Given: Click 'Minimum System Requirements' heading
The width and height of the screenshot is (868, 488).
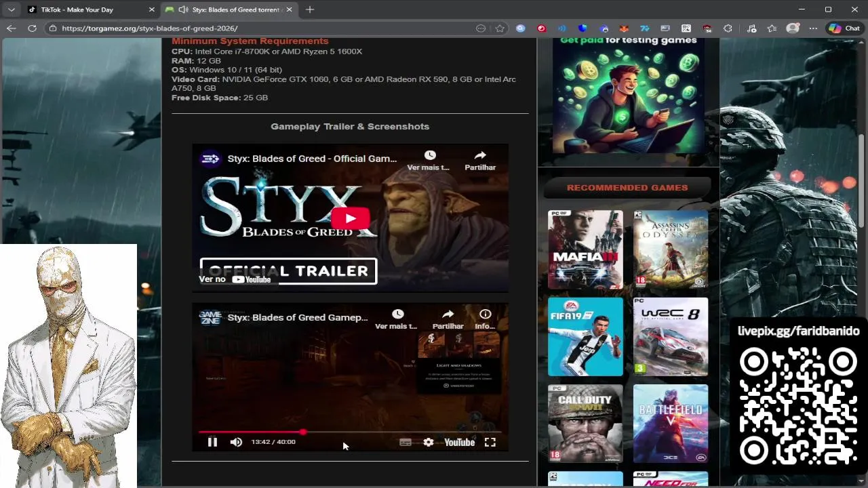Looking at the screenshot, I should 250,41.
